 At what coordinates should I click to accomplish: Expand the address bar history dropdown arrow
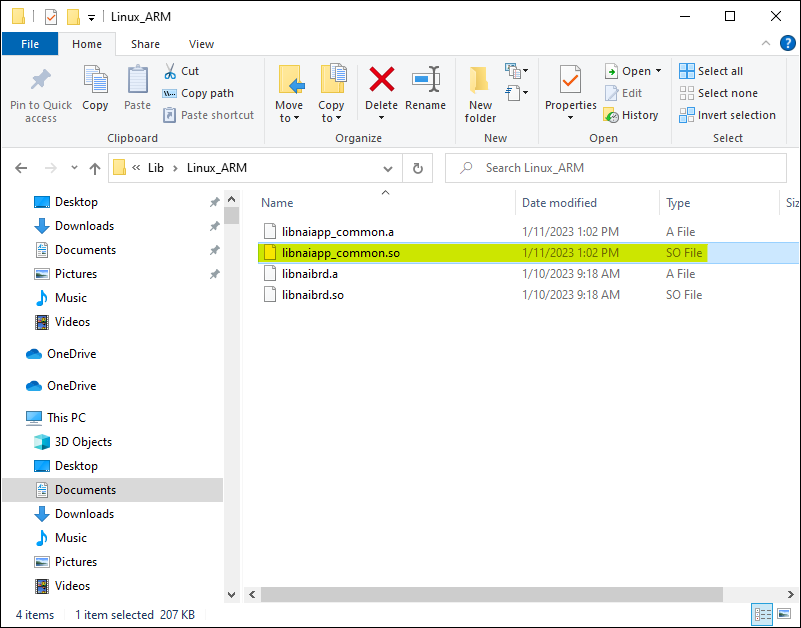tap(388, 169)
